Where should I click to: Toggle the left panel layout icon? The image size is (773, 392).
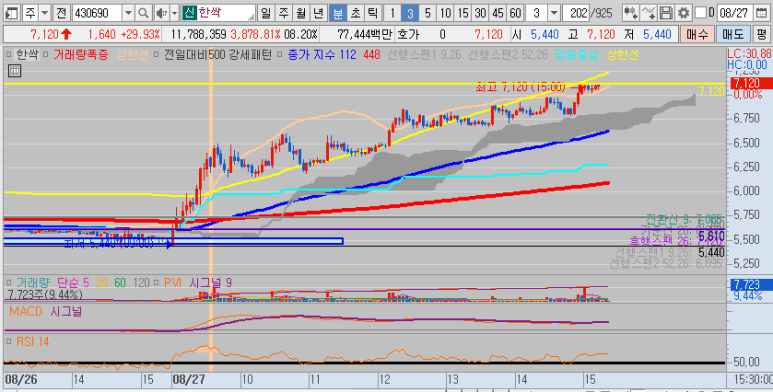(x=11, y=13)
